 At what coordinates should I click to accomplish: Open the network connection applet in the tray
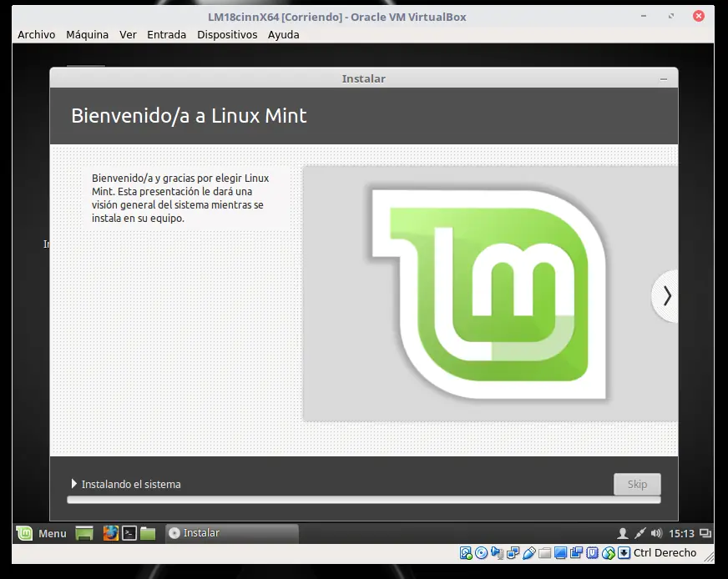640,534
